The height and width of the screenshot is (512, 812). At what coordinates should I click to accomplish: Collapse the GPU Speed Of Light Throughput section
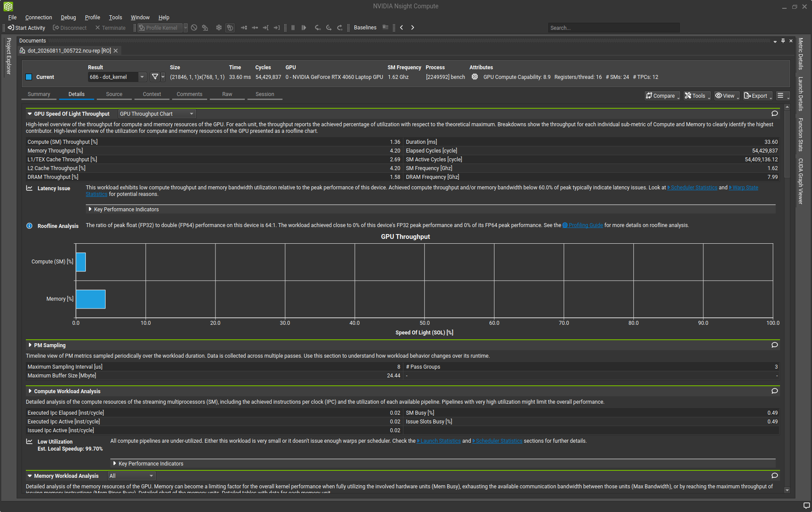pos(30,114)
